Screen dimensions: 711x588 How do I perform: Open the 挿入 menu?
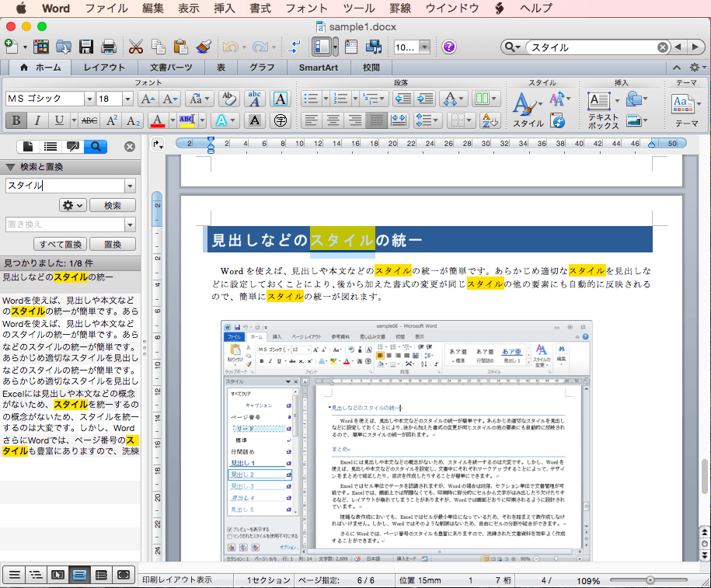(x=225, y=9)
